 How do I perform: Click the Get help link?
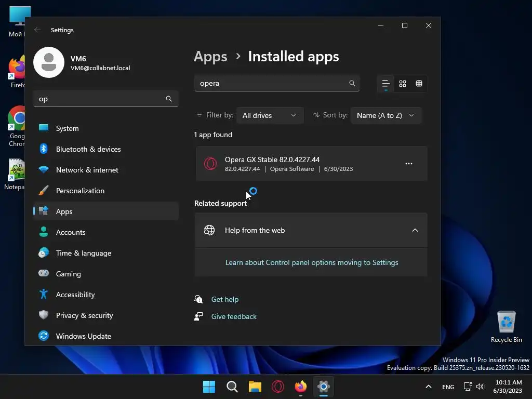click(224, 299)
